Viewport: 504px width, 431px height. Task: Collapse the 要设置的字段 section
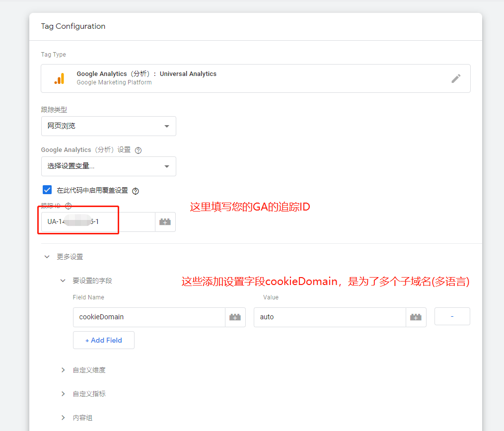(63, 281)
